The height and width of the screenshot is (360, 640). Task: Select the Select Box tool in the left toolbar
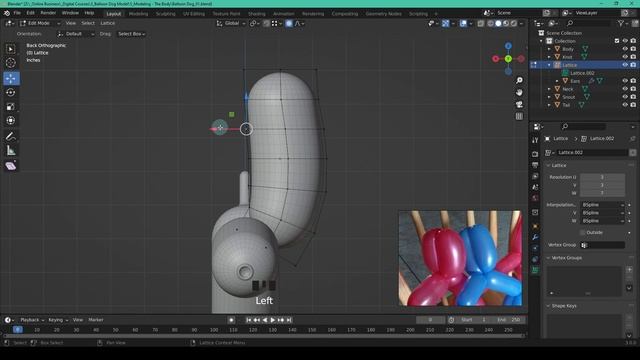click(11, 49)
